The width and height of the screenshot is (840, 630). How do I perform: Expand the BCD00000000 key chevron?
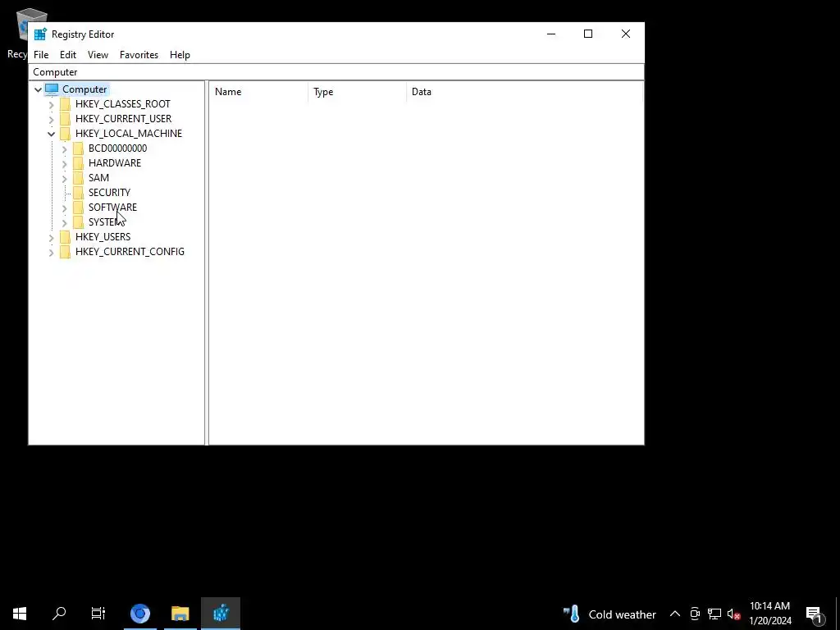point(64,148)
